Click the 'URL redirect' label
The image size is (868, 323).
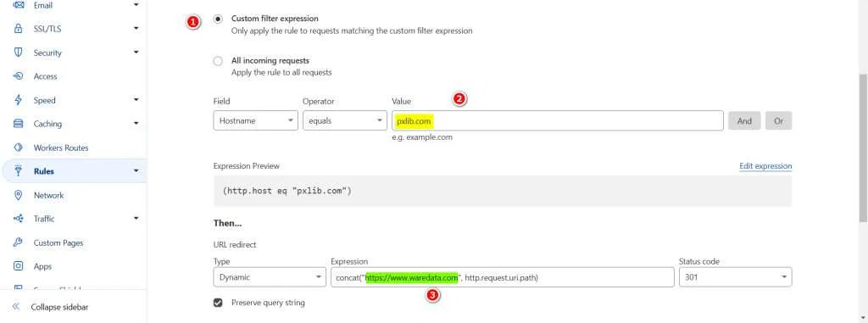click(x=235, y=244)
